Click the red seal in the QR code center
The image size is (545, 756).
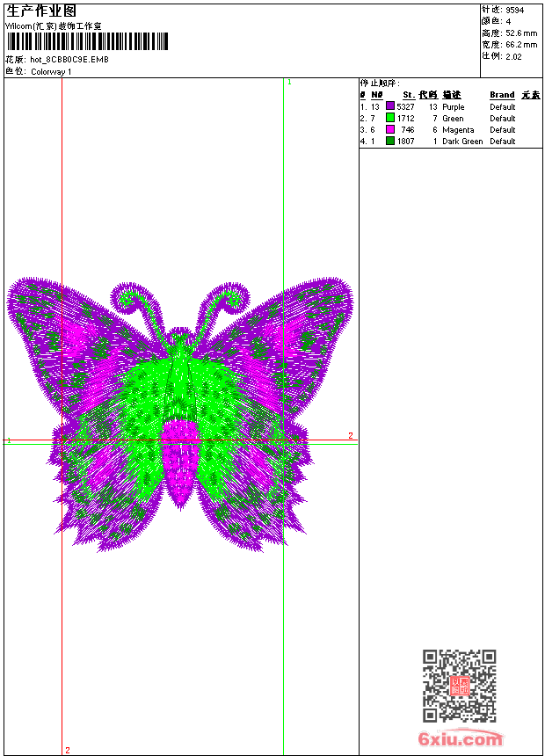pos(459,686)
